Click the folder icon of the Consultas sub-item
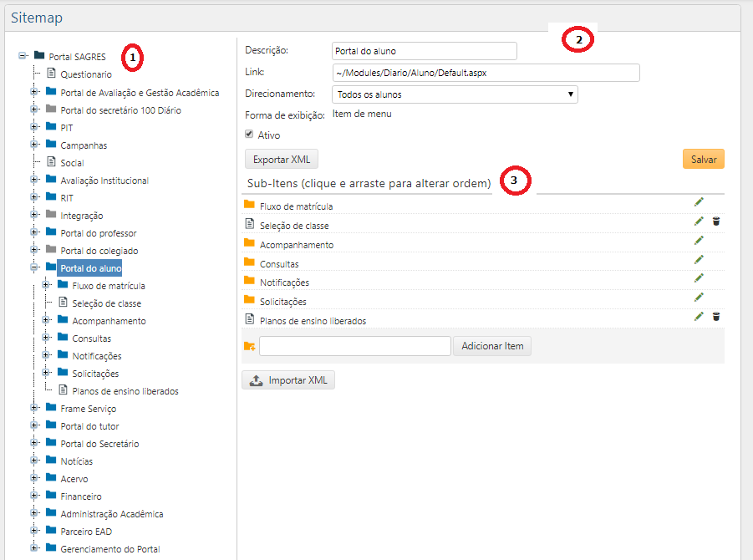 (250, 261)
